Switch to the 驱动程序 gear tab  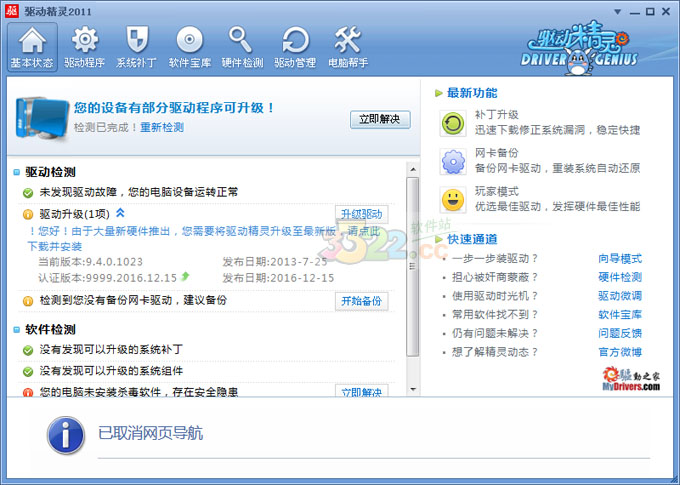[85, 47]
